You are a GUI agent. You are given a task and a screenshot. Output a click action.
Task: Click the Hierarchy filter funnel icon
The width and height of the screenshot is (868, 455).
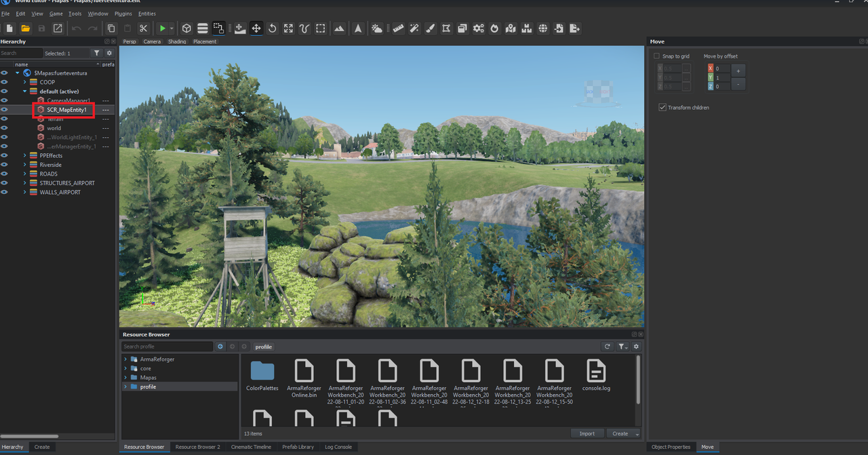pos(97,53)
